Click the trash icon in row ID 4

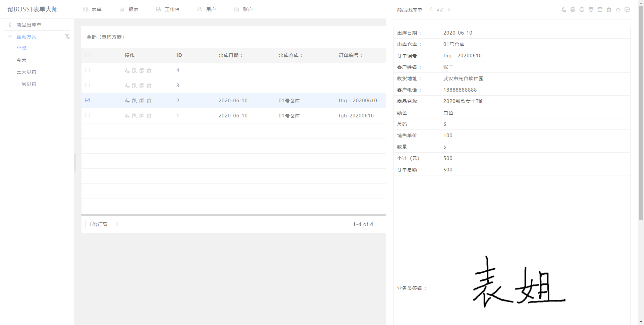(149, 70)
